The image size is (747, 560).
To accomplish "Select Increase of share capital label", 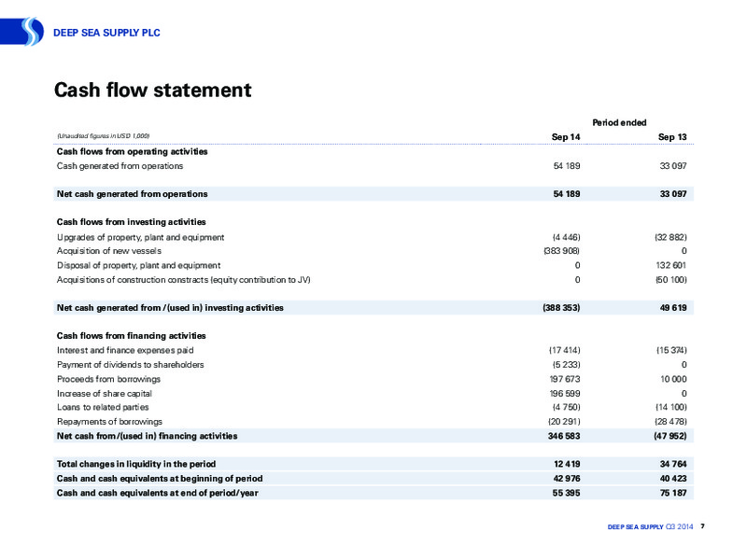I will tap(105, 393).
